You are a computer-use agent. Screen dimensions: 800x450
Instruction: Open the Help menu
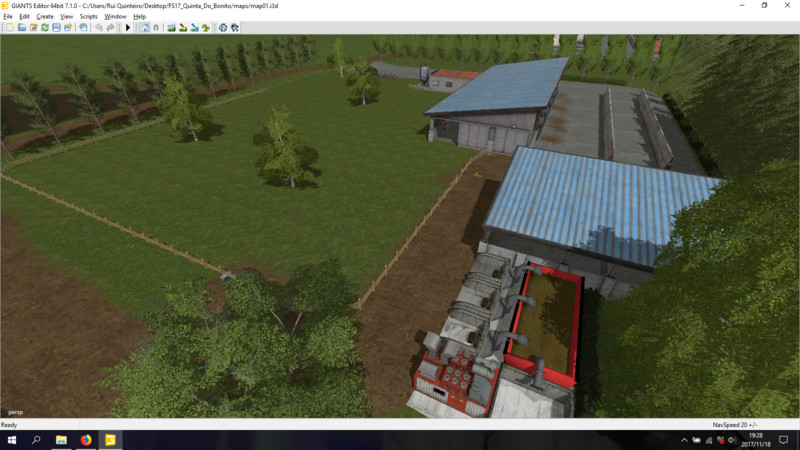click(x=139, y=17)
